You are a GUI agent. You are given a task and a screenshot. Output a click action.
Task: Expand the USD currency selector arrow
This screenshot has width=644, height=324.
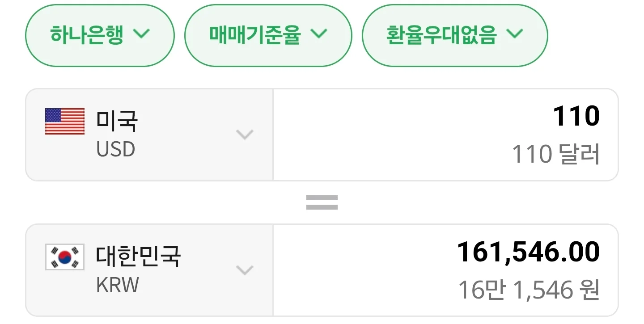[x=245, y=135]
